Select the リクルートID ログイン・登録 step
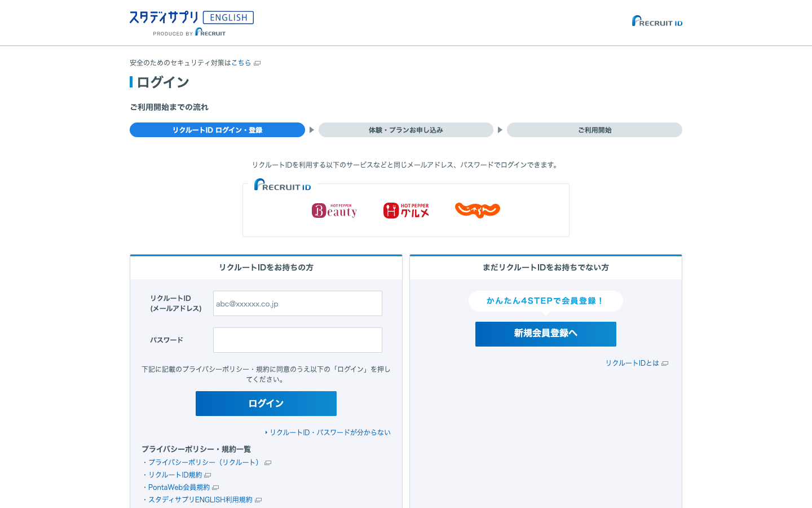 tap(217, 130)
